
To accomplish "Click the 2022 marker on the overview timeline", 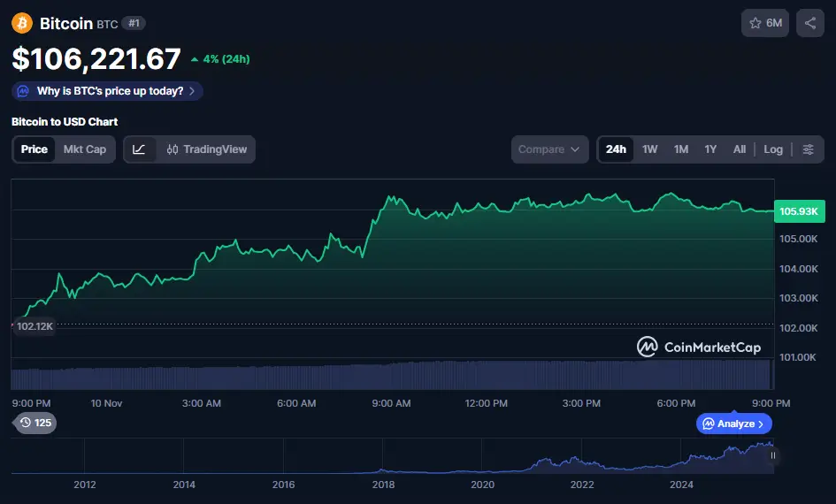I will 582,485.
